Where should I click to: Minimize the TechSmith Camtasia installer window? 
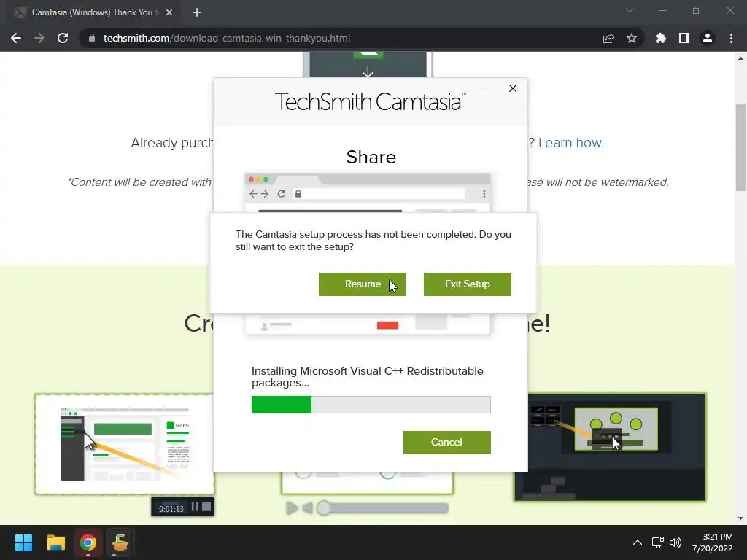click(x=484, y=88)
